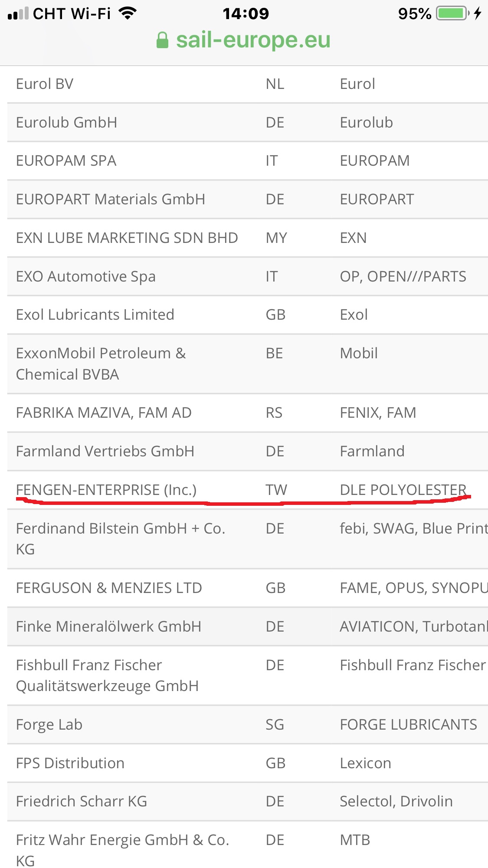Viewport: 488px width, 868px height.
Task: Select the Exol Lubricants Limited row
Action: (x=248, y=315)
